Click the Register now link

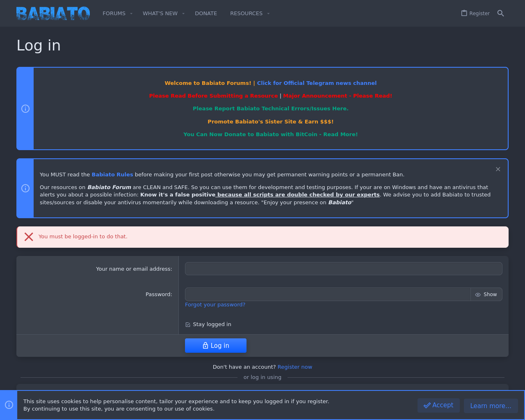(x=295, y=367)
